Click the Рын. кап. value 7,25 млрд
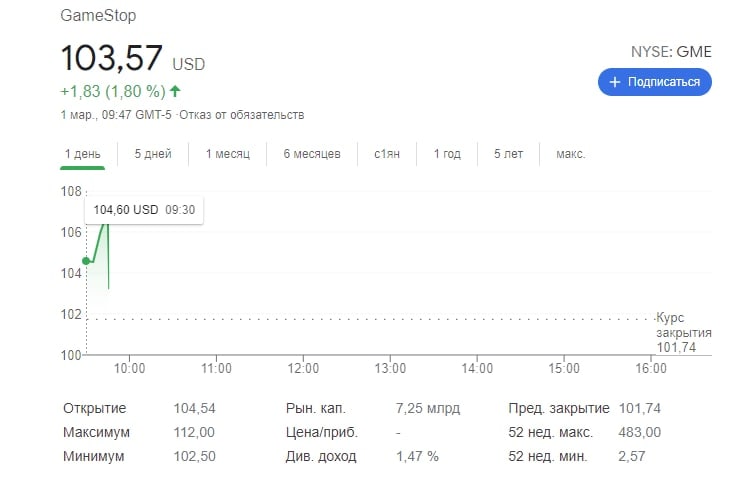This screenshot has width=755, height=490. [x=428, y=408]
